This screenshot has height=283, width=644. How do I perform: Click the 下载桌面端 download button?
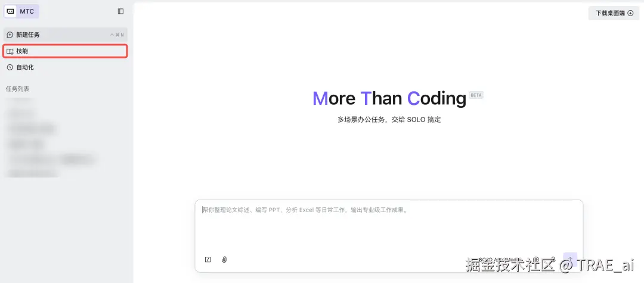pyautogui.click(x=614, y=13)
